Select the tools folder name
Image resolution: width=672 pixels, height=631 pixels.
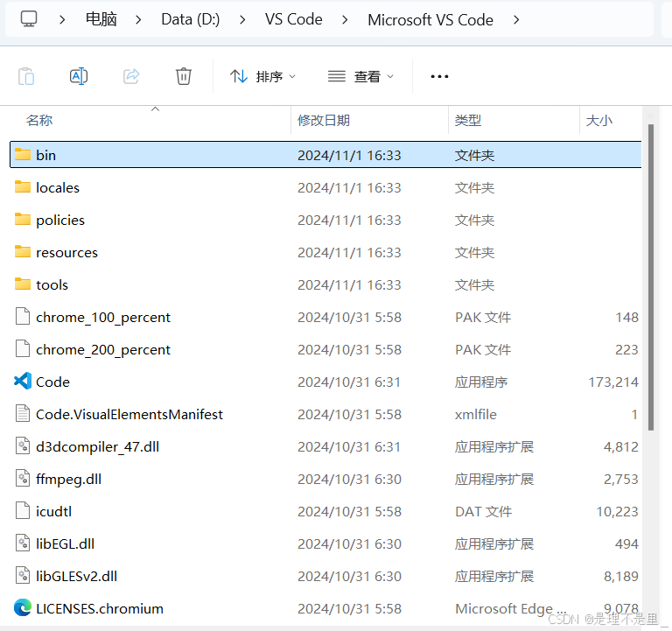pos(52,285)
